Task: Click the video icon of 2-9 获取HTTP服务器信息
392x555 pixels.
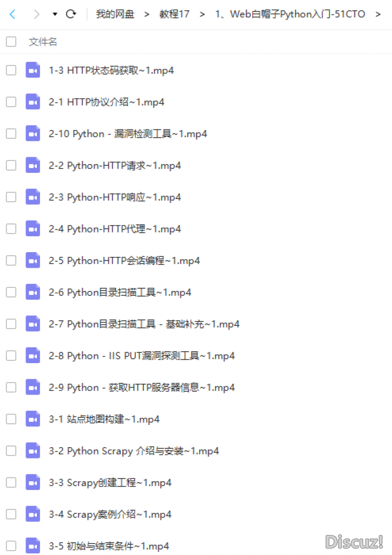Action: point(33,387)
